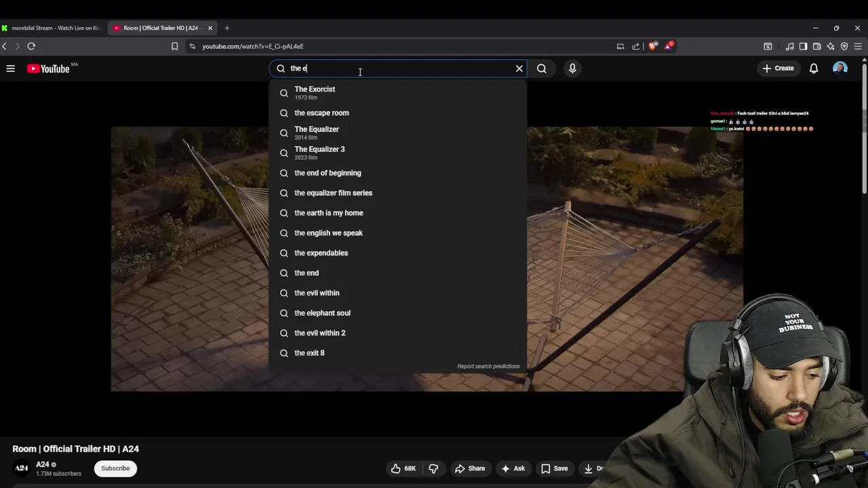Pick the suggestion the exit 8
The height and width of the screenshot is (488, 868).
pyautogui.click(x=397, y=352)
